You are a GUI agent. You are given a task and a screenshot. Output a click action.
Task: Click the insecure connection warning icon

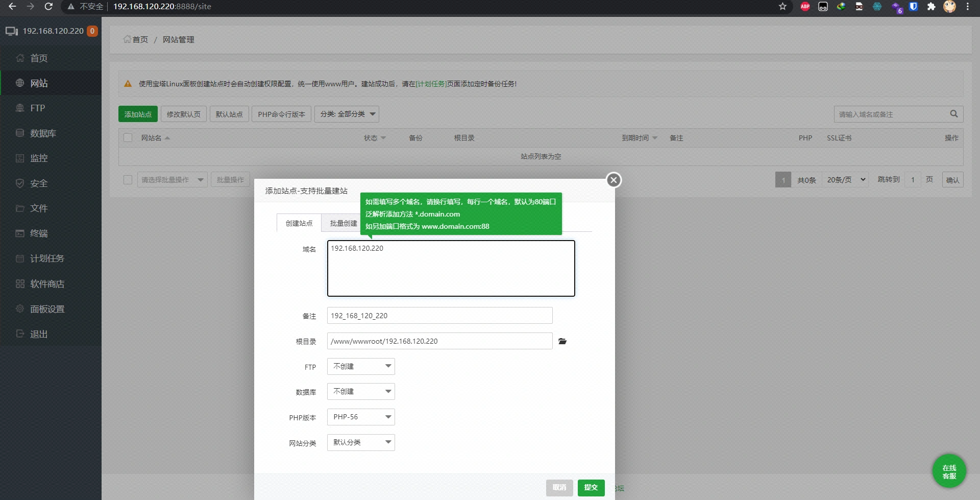[x=71, y=6]
